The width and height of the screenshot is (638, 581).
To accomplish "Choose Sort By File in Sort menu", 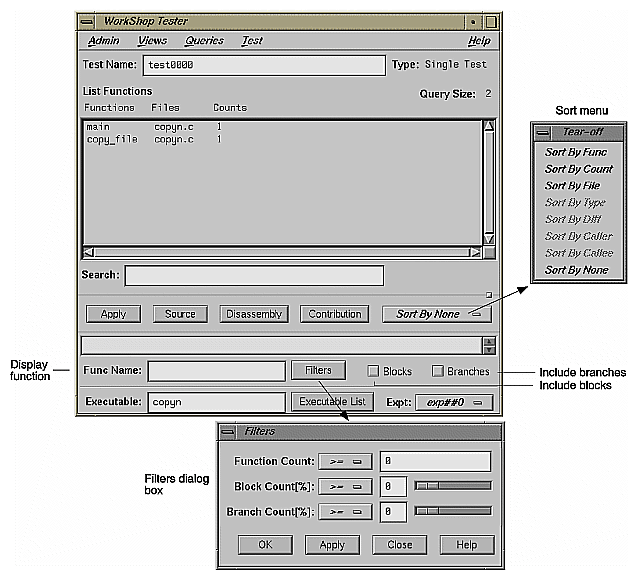I will (x=572, y=186).
